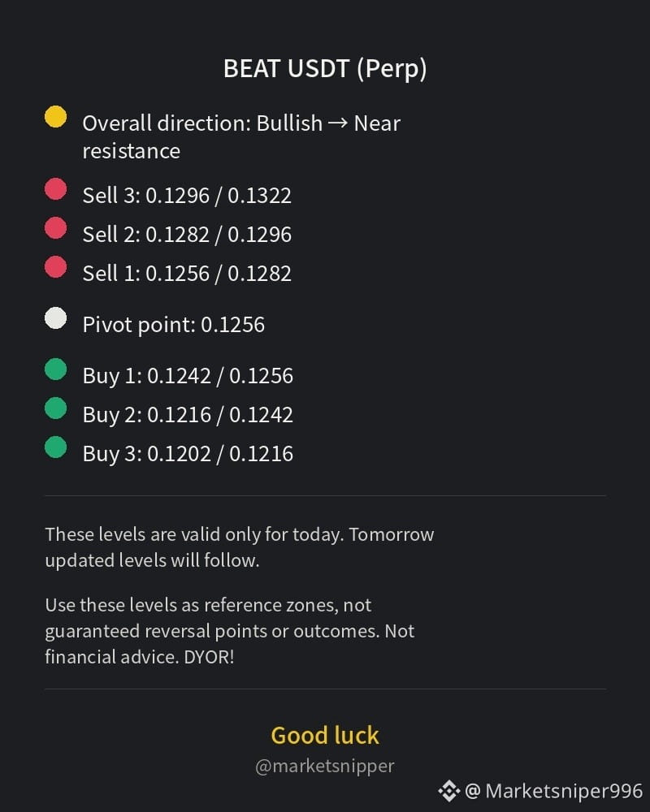
Task: Click the Buy 1: 0.1242 / 0.1256 line
Action: pos(188,376)
